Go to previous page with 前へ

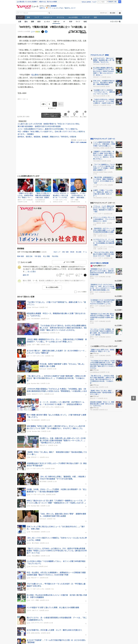coord(43,104)
